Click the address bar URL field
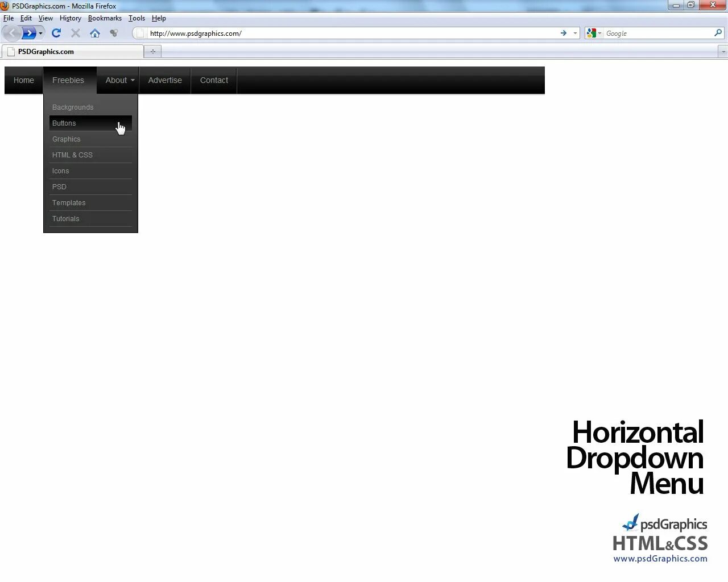This screenshot has height=582, width=728. [353, 34]
